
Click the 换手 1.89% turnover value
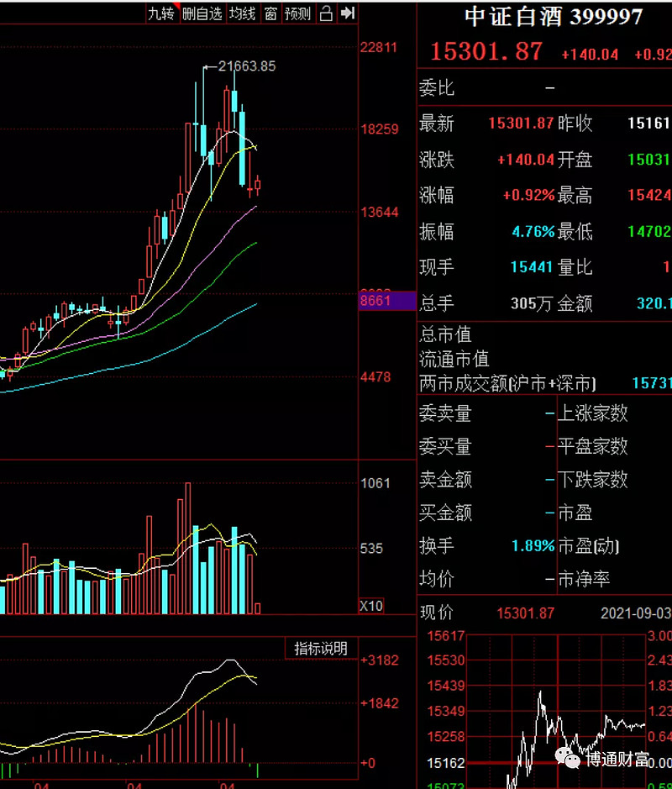[533, 546]
